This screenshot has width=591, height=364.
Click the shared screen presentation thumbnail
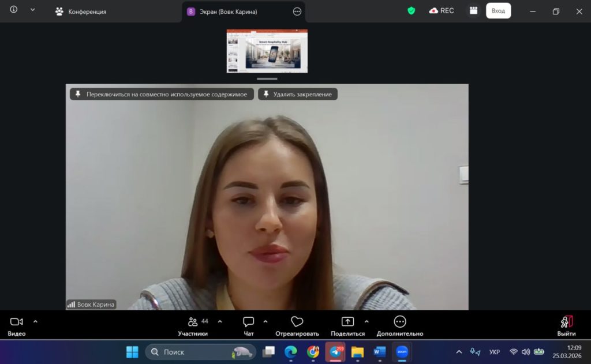267,51
